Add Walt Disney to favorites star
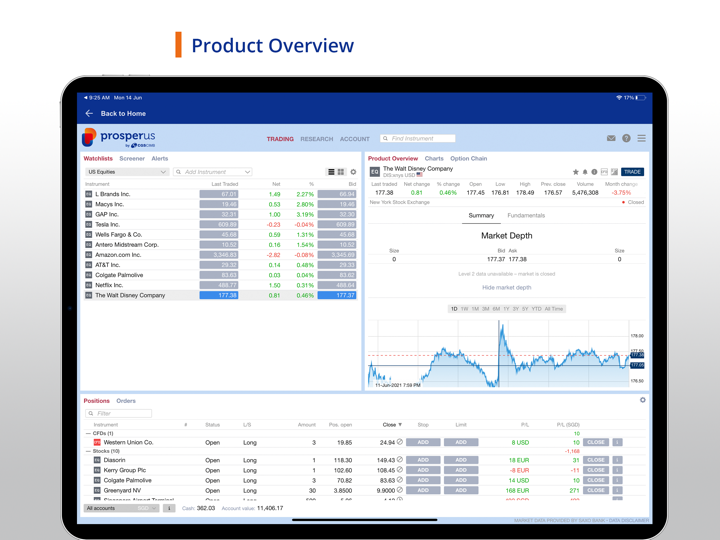The width and height of the screenshot is (720, 540). tap(575, 172)
